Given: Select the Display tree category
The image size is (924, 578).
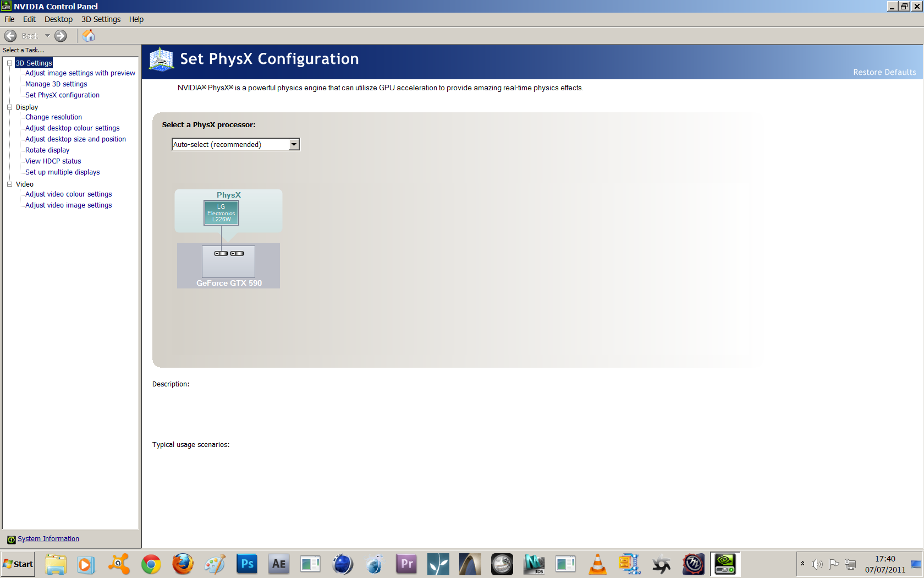Looking at the screenshot, I should click(27, 107).
